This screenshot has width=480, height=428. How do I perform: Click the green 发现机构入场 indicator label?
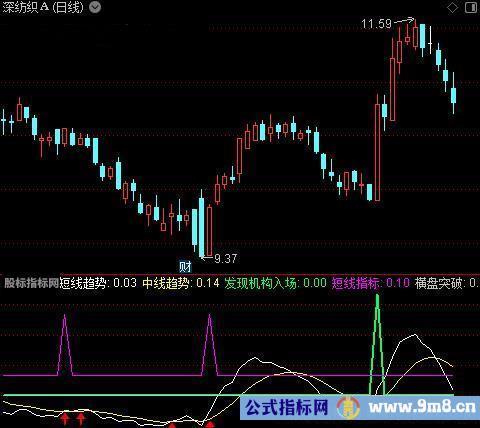(x=260, y=283)
